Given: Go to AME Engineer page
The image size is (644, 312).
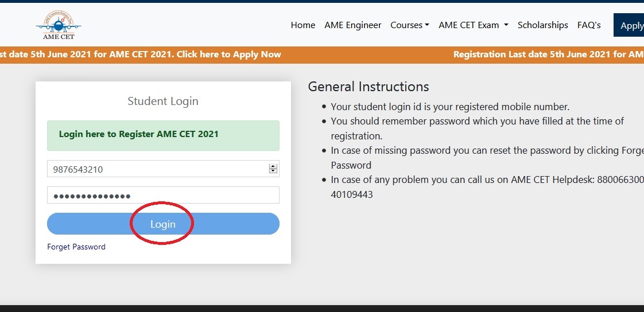Looking at the screenshot, I should coord(353,25).
